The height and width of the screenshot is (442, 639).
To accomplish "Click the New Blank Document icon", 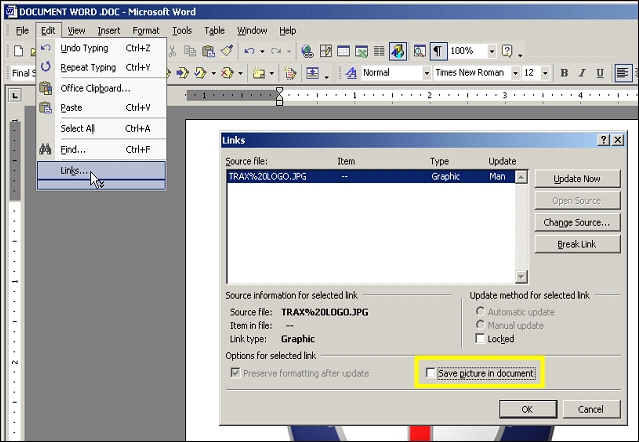I will point(18,51).
